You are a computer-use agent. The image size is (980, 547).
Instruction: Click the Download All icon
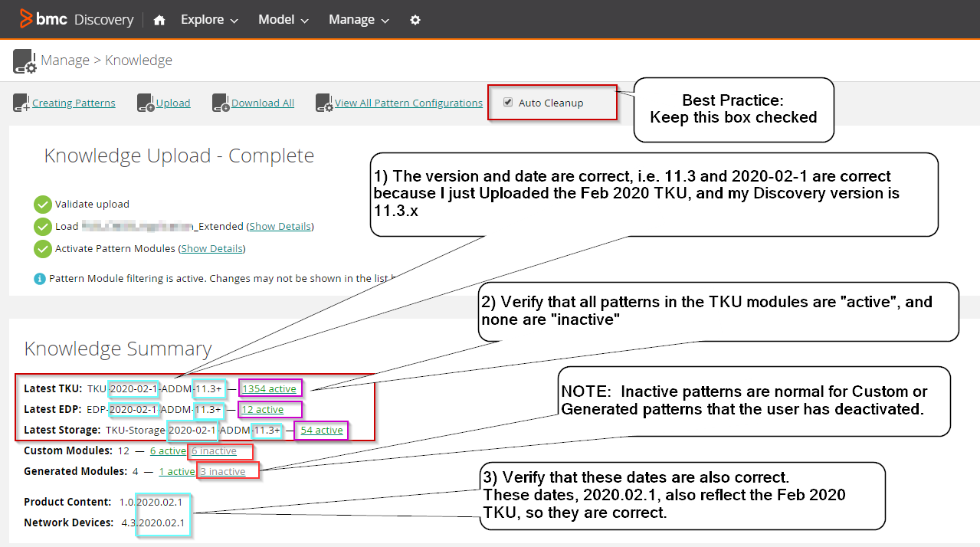click(221, 103)
